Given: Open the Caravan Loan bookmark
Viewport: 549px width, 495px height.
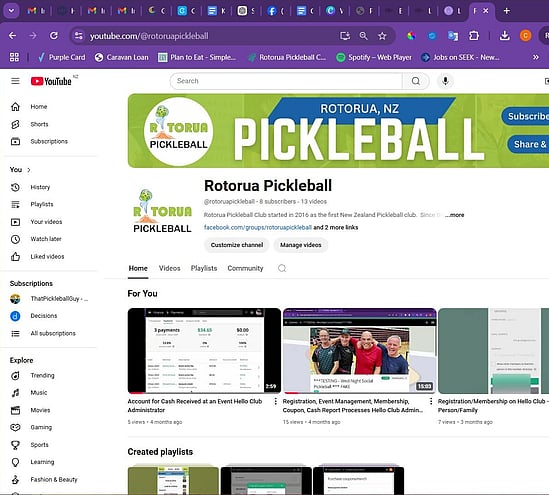Looking at the screenshot, I should pyautogui.click(x=121, y=57).
